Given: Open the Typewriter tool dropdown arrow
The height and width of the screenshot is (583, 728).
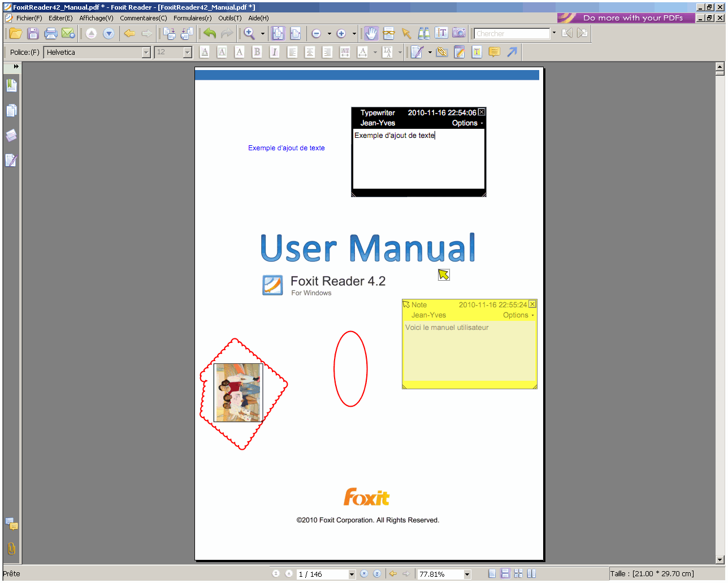Looking at the screenshot, I should click(x=430, y=53).
